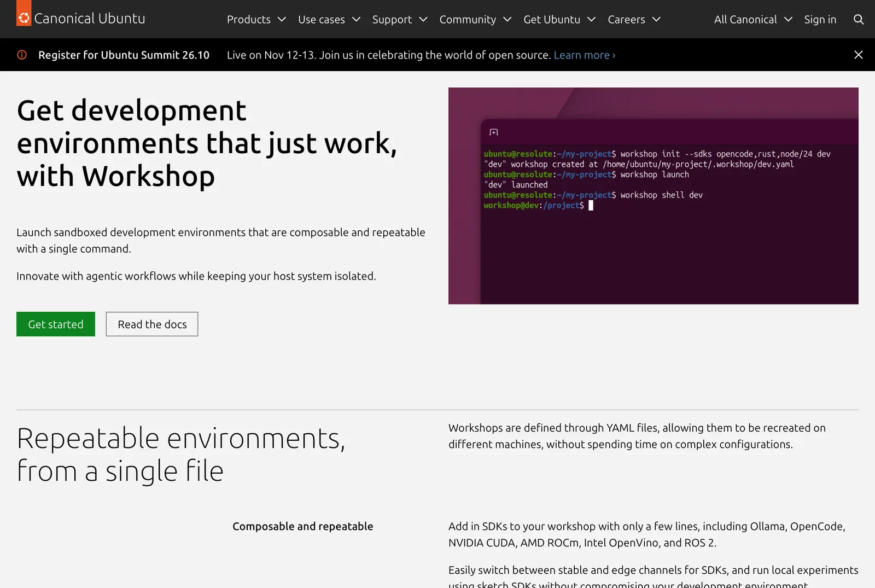This screenshot has height=588, width=875.
Task: Expand the Get Ubuntu chevron
Action: click(x=591, y=19)
